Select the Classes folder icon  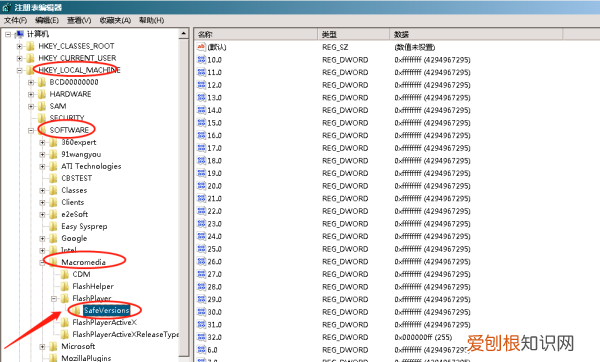(54, 190)
